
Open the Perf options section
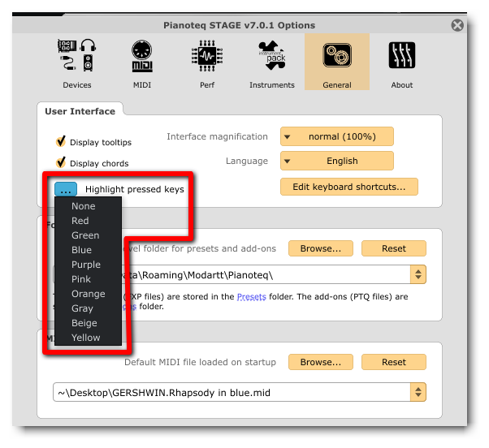point(207,63)
